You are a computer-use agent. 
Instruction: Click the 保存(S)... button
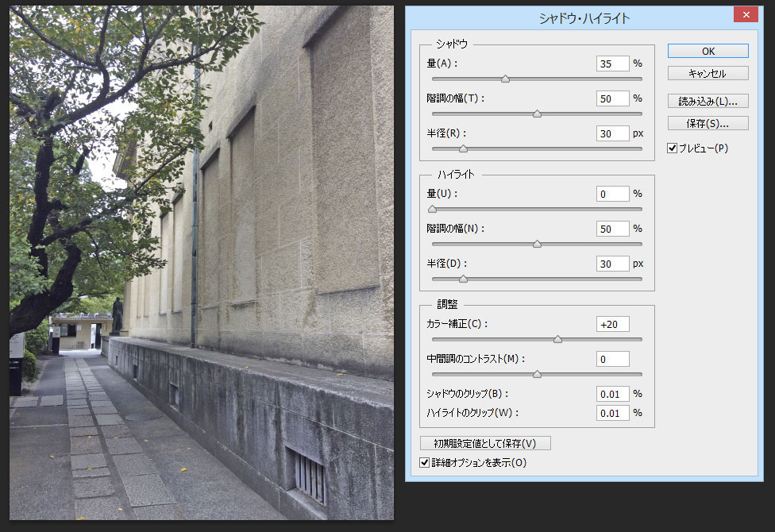[x=708, y=123]
